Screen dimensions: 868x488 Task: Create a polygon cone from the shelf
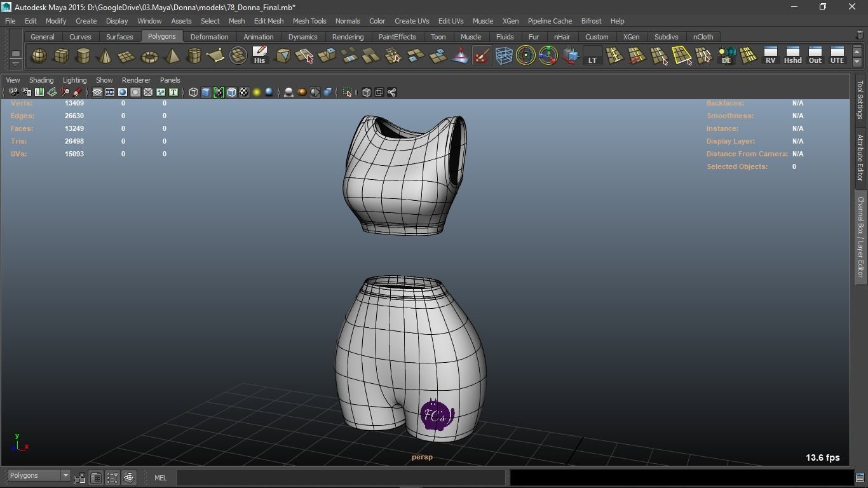(x=105, y=56)
